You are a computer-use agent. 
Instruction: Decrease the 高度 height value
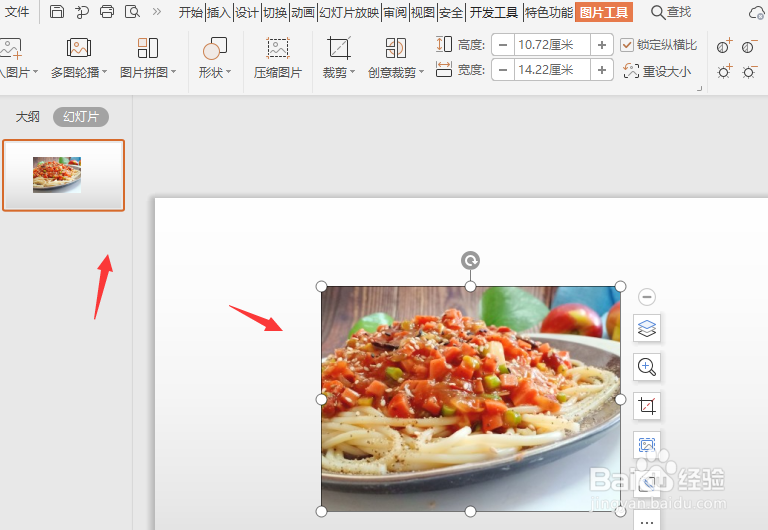point(503,45)
